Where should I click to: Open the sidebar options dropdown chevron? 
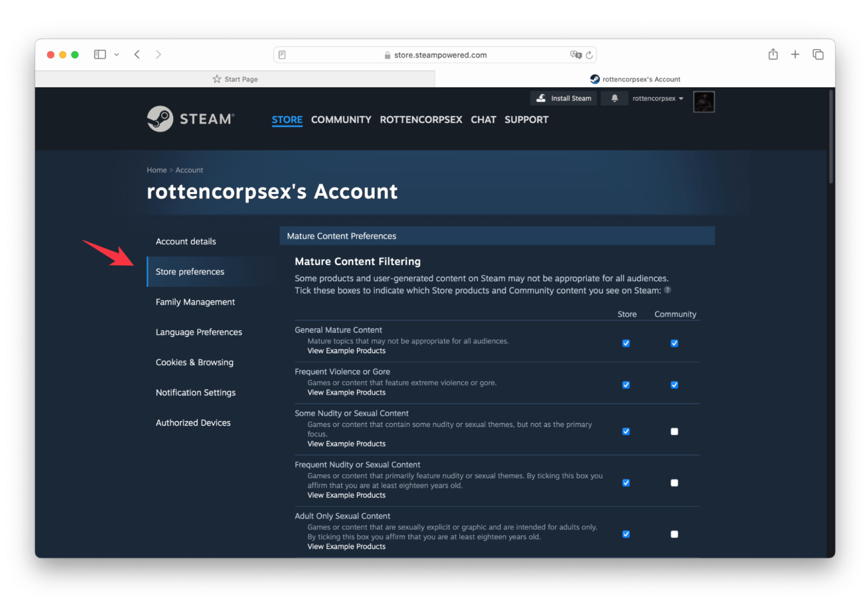pos(116,55)
